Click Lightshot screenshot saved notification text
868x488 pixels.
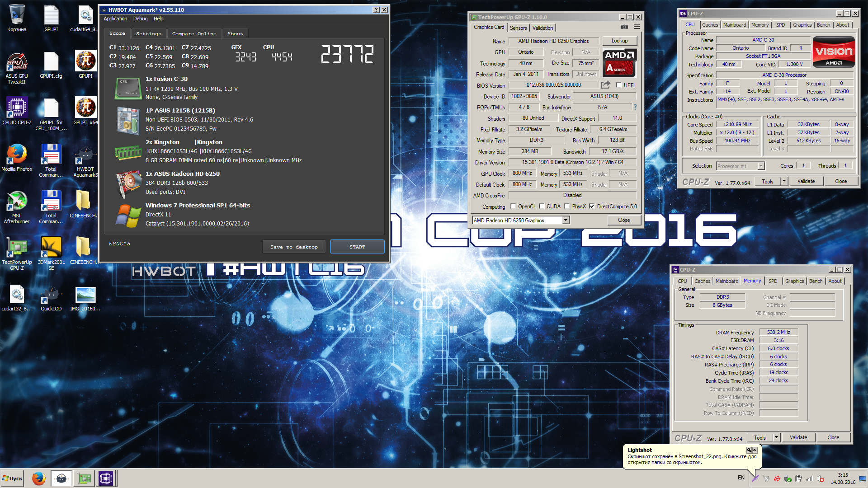click(692, 459)
